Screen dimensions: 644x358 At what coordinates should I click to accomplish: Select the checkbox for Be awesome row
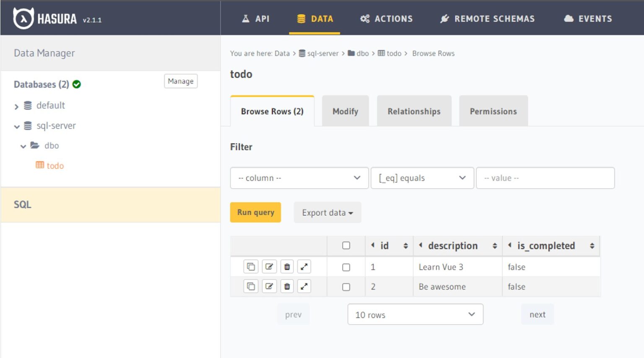click(x=346, y=287)
